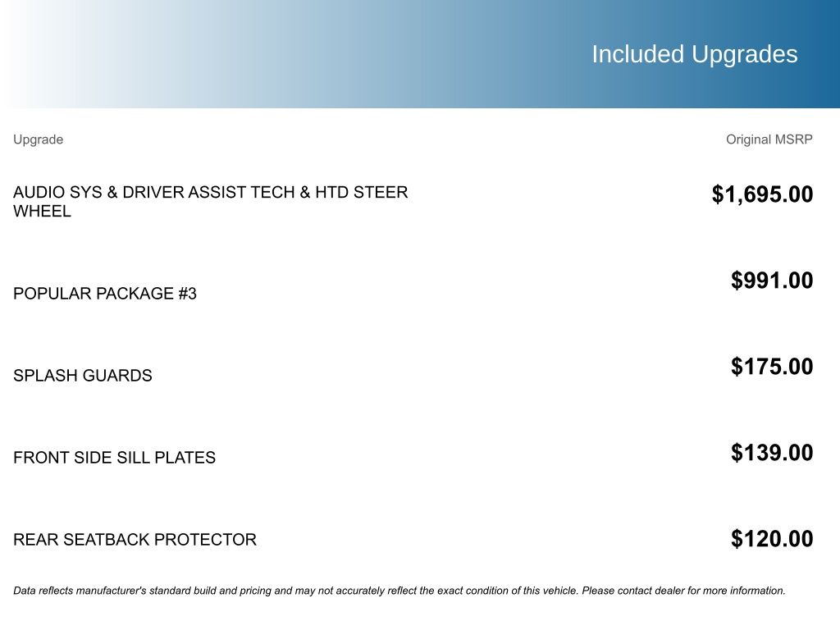Select the DRIVER ASSIST TECH text
Viewport: 840px width, 630px height.
click(x=208, y=193)
